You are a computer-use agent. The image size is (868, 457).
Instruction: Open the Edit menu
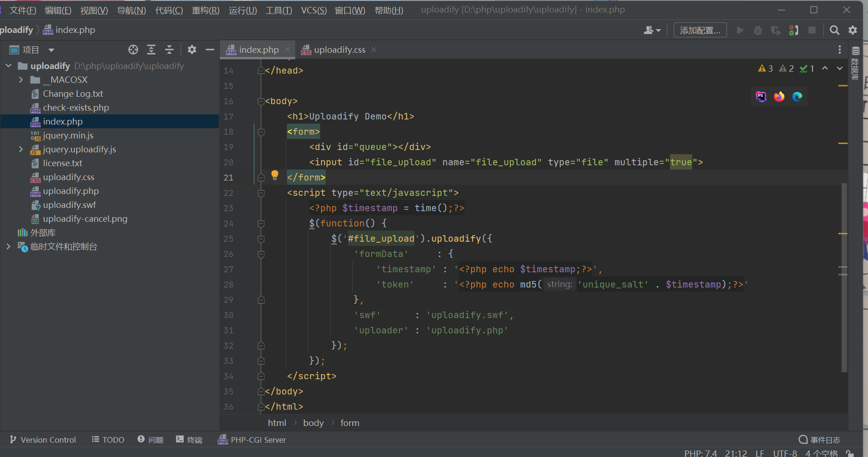click(58, 10)
